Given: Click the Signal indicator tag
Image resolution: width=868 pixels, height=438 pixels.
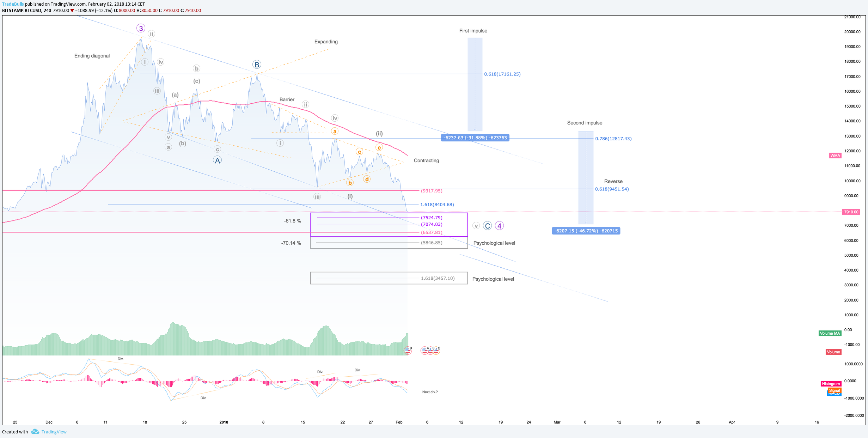Looking at the screenshot, I should (x=835, y=390).
